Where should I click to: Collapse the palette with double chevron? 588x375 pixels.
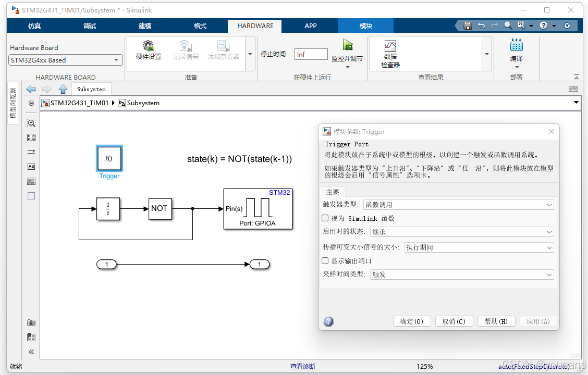pos(31,352)
